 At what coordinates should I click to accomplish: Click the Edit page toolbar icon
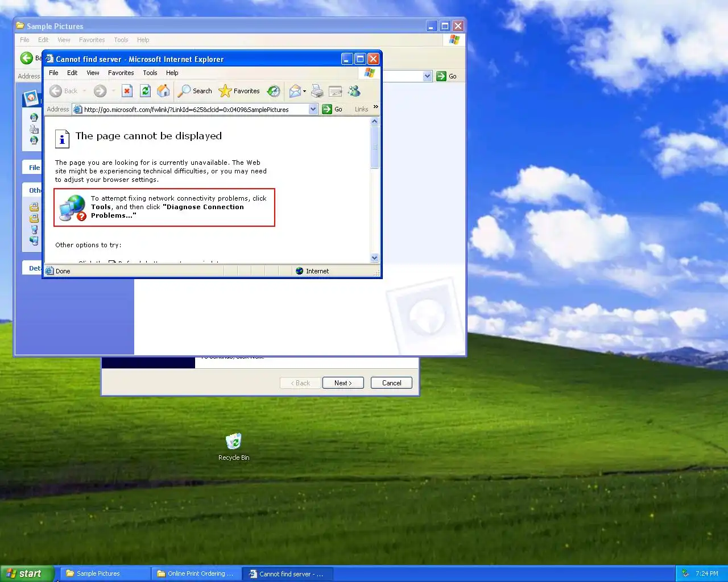pyautogui.click(x=336, y=91)
